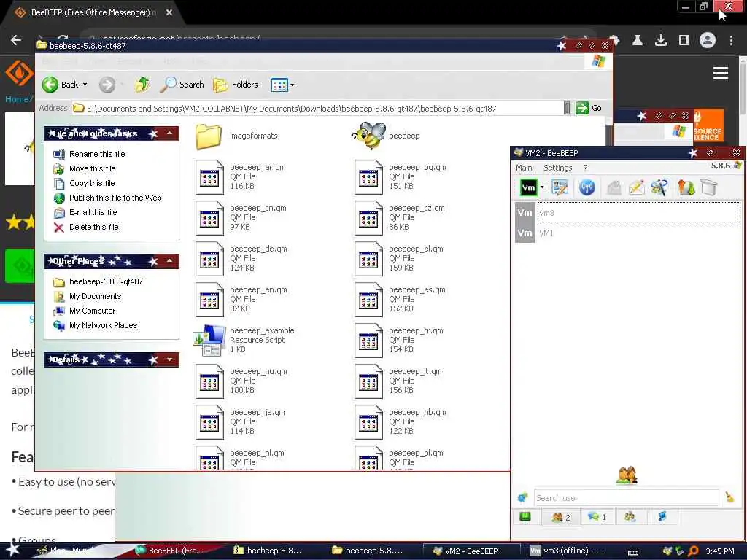Click Copy this file
The image size is (747, 560).
pyautogui.click(x=92, y=183)
